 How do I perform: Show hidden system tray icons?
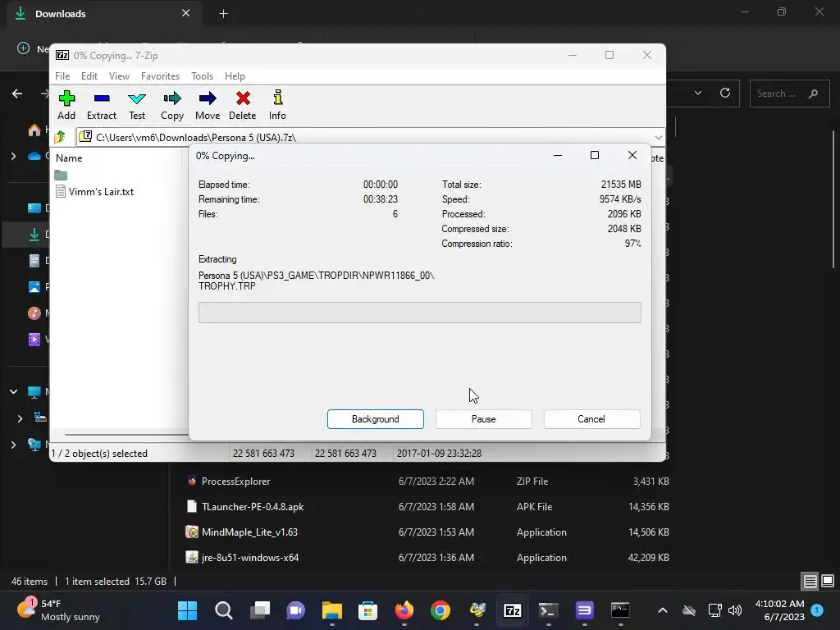click(x=663, y=610)
